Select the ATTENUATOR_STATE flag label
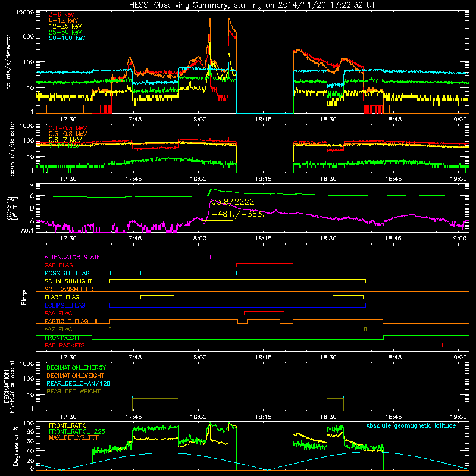The width and height of the screenshot is (476, 476). pyautogui.click(x=72, y=257)
